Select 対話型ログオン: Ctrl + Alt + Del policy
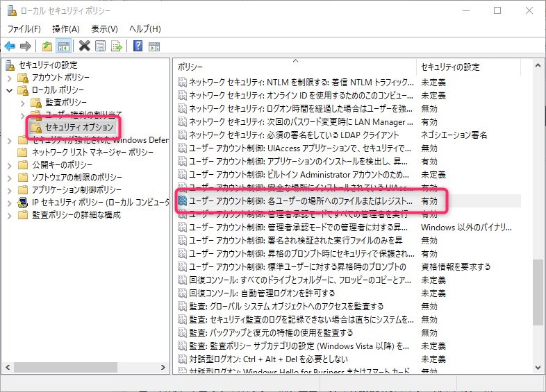Viewport: 546px width, 392px height. click(x=349, y=359)
